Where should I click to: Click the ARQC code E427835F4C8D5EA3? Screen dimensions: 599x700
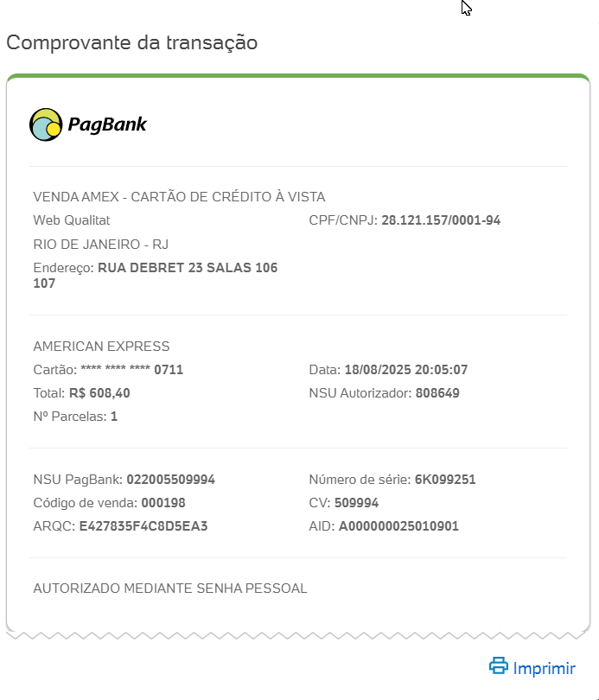point(143,526)
